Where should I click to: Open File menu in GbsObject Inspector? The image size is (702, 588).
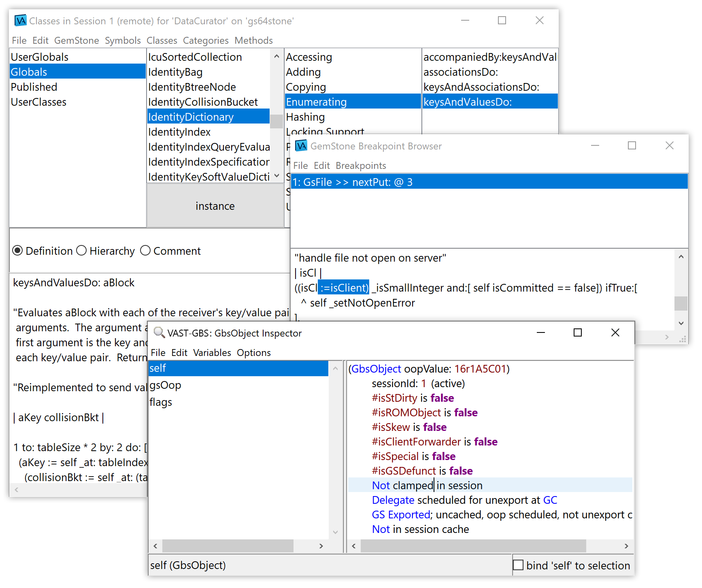158,353
